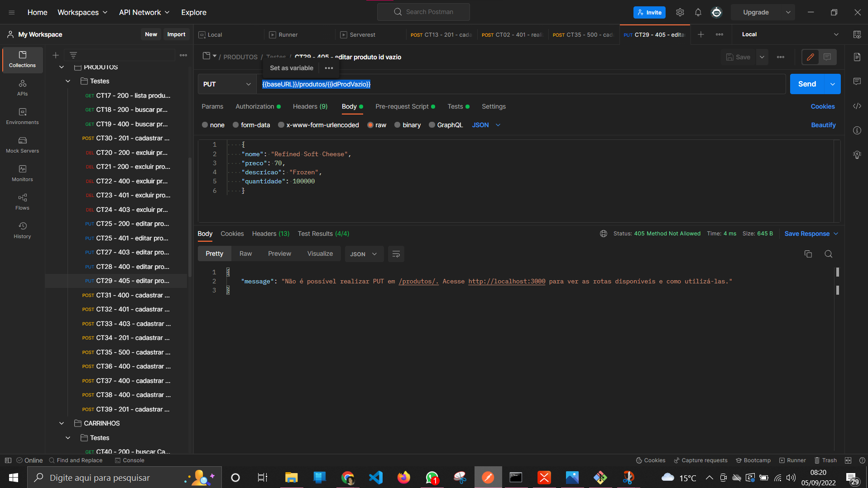The image size is (868, 488).
Task: Open collection filter options icon
Action: (73, 55)
